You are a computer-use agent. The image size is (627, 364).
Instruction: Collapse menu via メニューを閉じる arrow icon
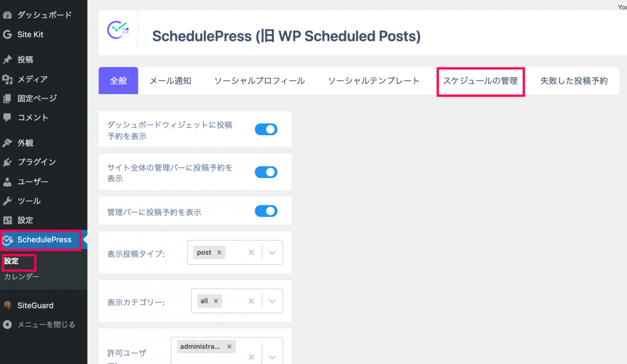[x=7, y=324]
